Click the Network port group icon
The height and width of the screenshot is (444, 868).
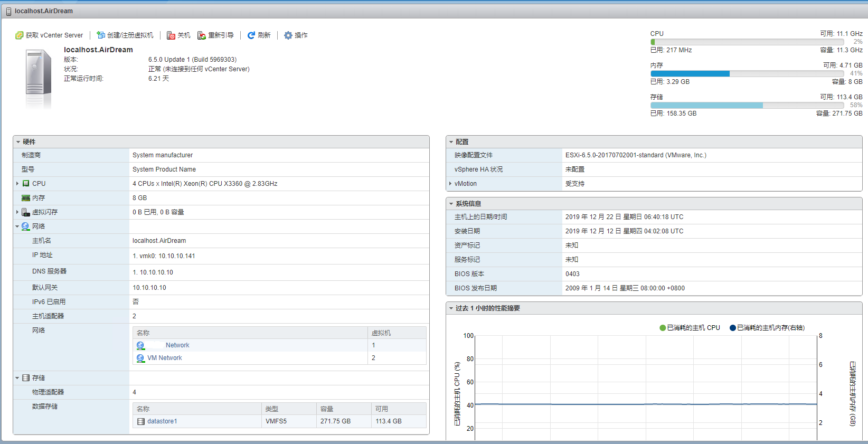pyautogui.click(x=140, y=345)
